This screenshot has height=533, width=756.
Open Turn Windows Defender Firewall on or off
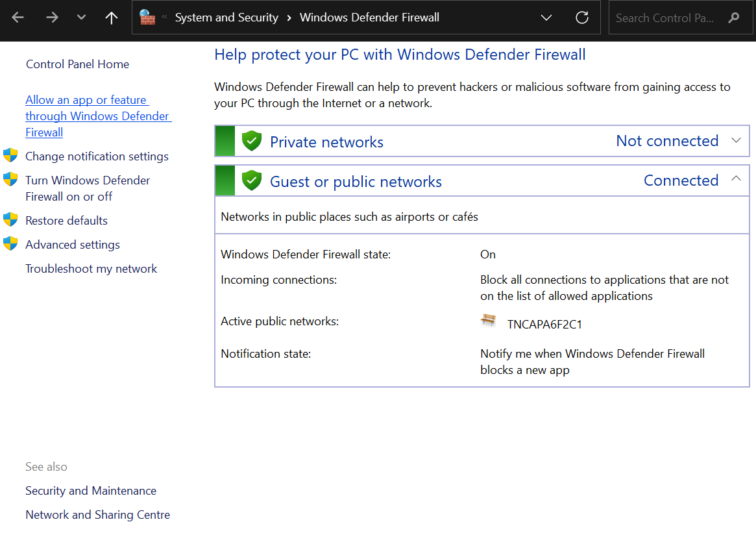[88, 188]
